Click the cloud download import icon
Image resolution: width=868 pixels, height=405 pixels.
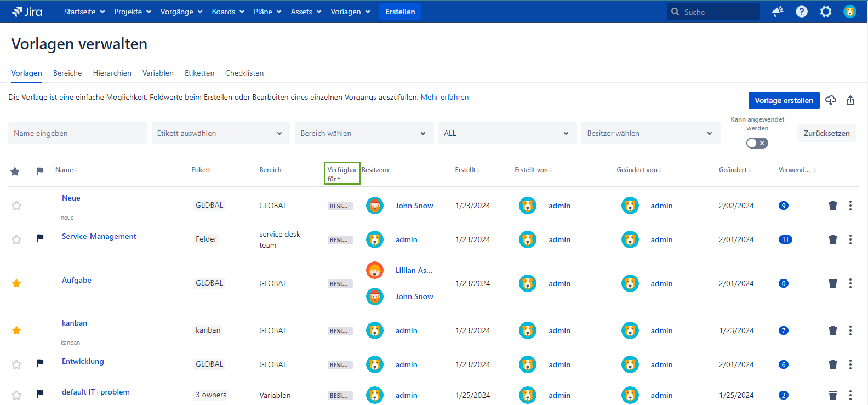(831, 100)
